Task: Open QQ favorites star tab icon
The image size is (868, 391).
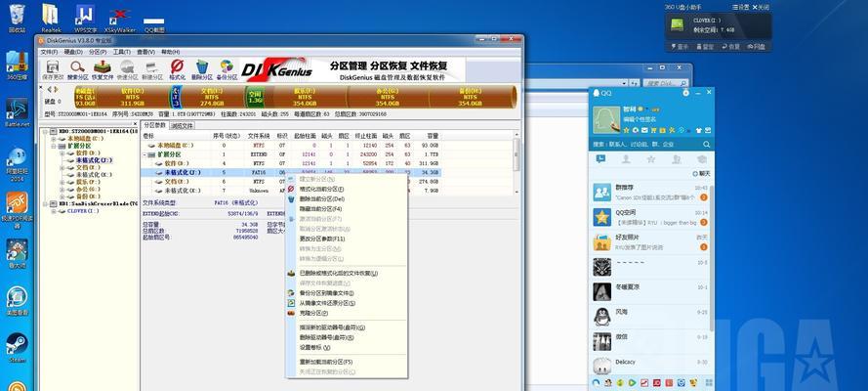Action: [651, 159]
